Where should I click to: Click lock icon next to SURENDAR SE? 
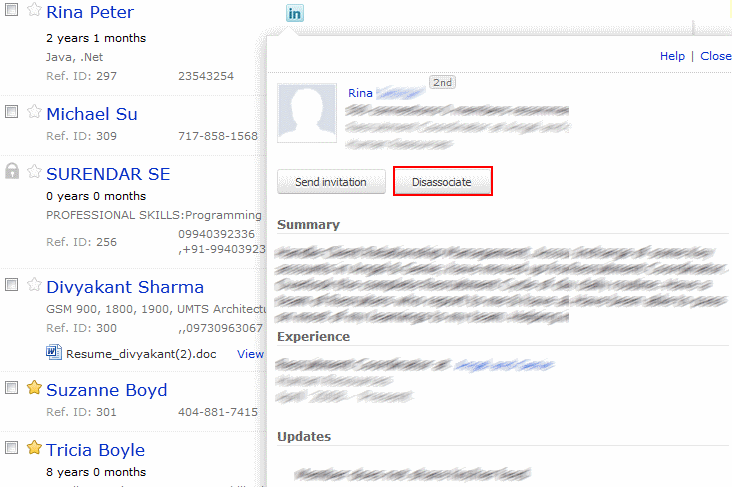(x=12, y=171)
